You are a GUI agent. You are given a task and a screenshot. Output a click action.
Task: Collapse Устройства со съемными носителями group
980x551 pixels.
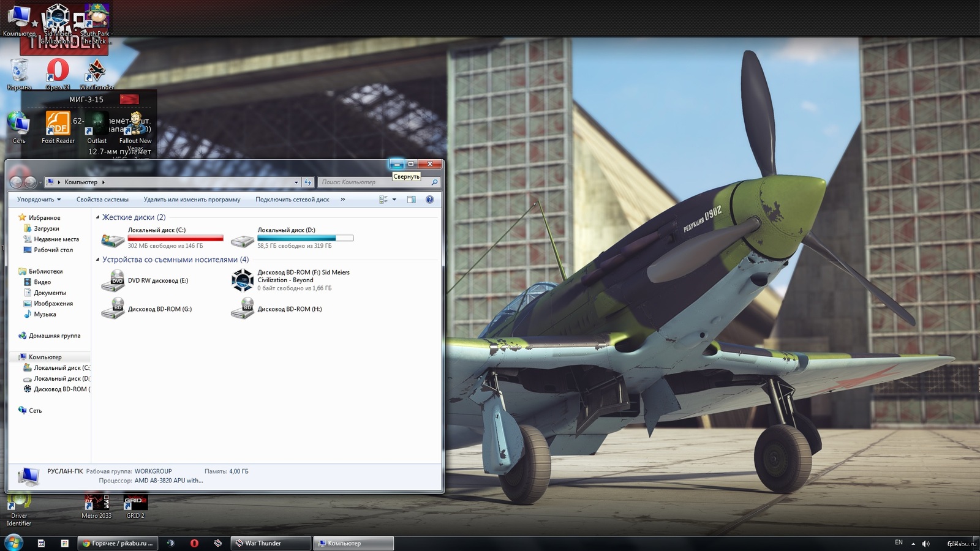[97, 260]
